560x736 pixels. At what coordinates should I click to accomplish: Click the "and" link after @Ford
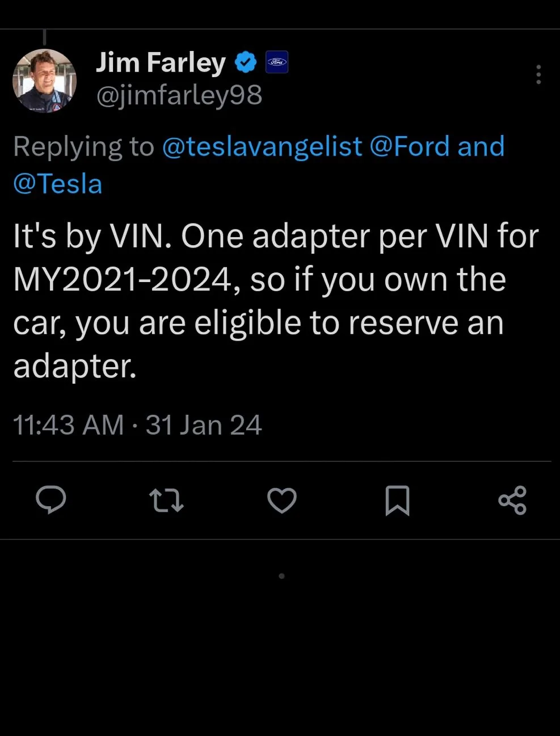tap(481, 146)
